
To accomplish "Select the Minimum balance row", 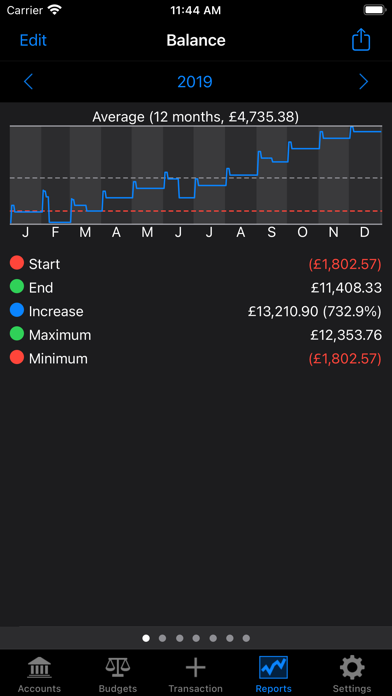I will [x=196, y=358].
